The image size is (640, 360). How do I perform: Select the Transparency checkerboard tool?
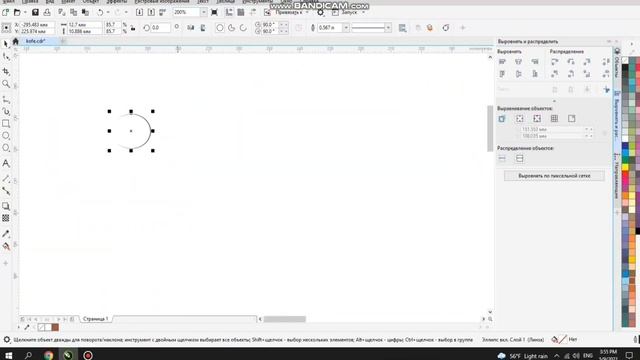pos(6,218)
